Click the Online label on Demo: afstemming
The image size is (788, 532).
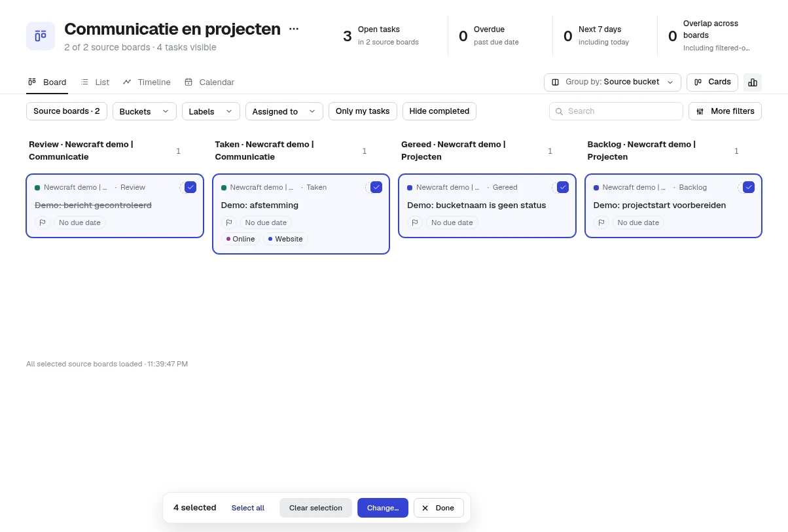(x=240, y=239)
